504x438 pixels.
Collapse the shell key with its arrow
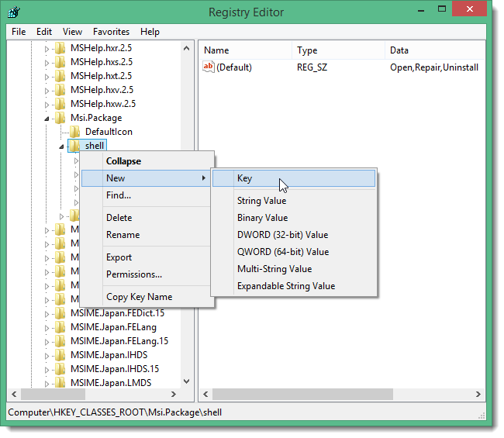tap(61, 147)
